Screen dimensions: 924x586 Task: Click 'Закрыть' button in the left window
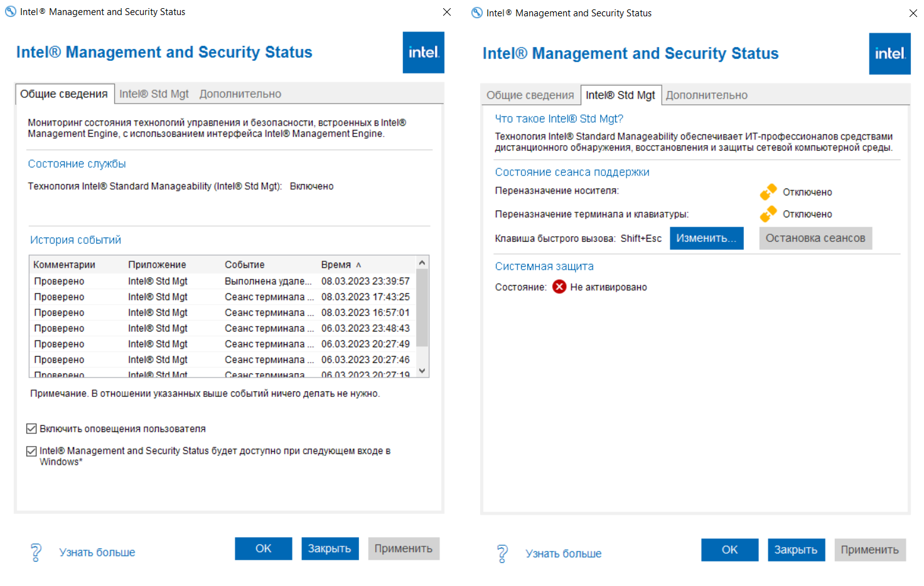tap(330, 548)
